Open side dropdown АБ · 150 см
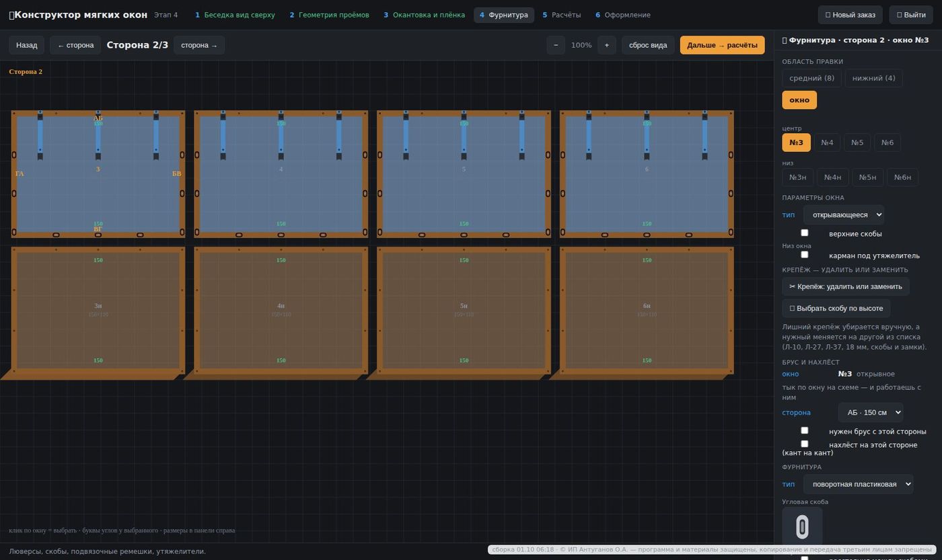The height and width of the screenshot is (560, 942). coord(870,412)
